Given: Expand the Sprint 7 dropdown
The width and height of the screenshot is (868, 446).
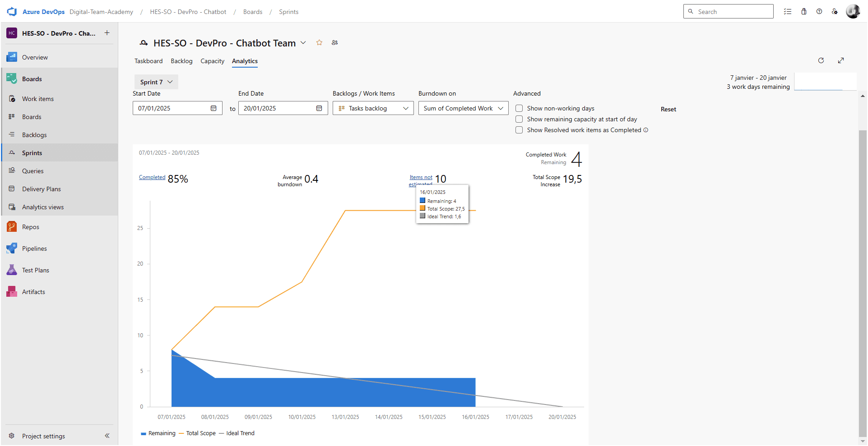Looking at the screenshot, I should (156, 82).
